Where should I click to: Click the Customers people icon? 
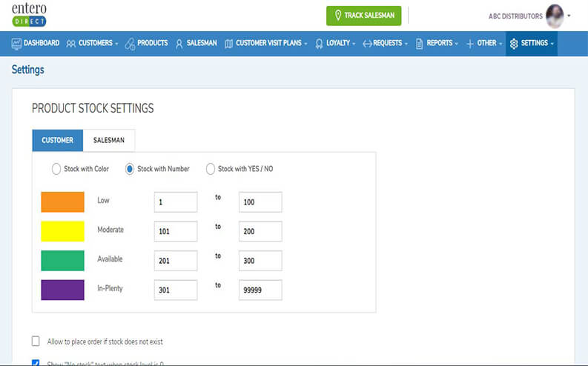[x=71, y=44]
